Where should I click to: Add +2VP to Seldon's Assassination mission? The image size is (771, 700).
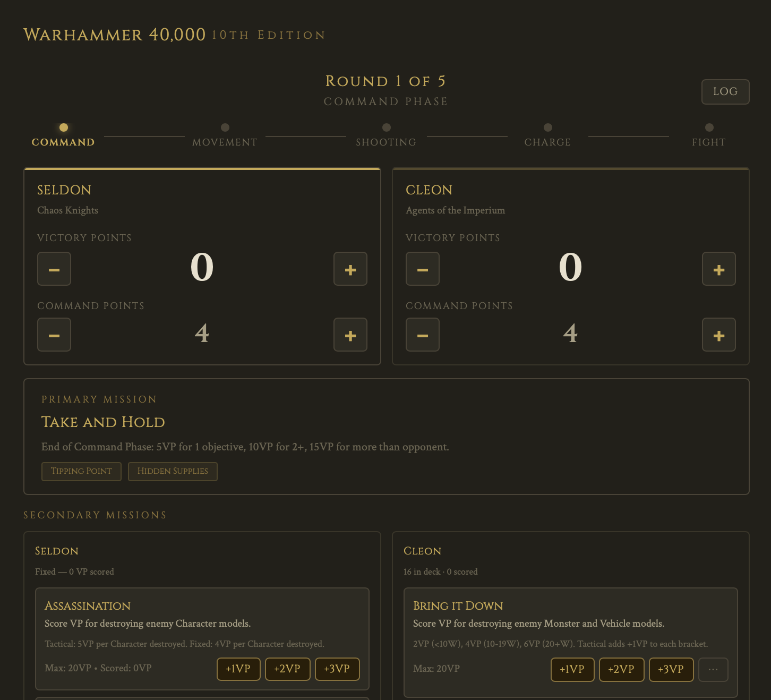click(287, 669)
